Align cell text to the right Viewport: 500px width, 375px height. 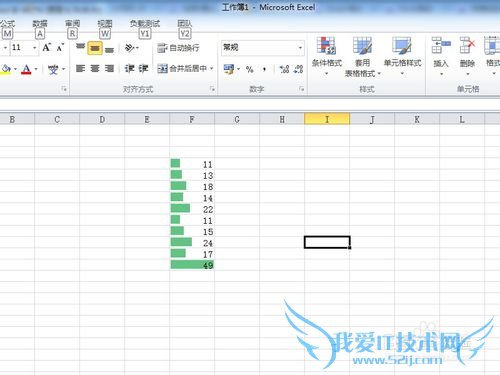110,69
